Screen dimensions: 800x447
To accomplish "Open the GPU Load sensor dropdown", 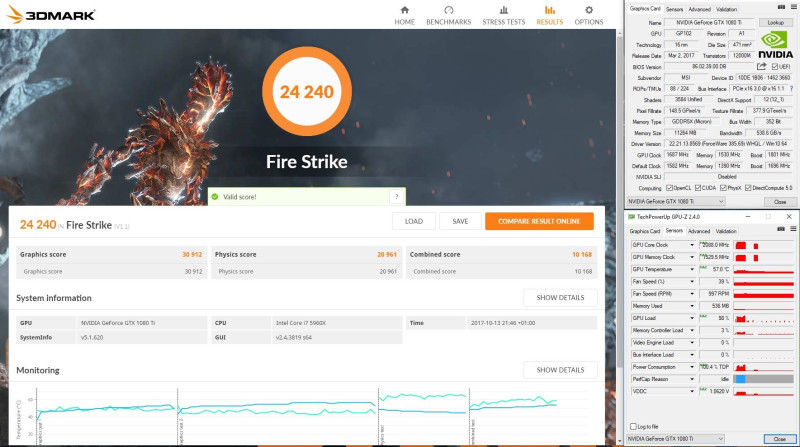I will coord(692,318).
